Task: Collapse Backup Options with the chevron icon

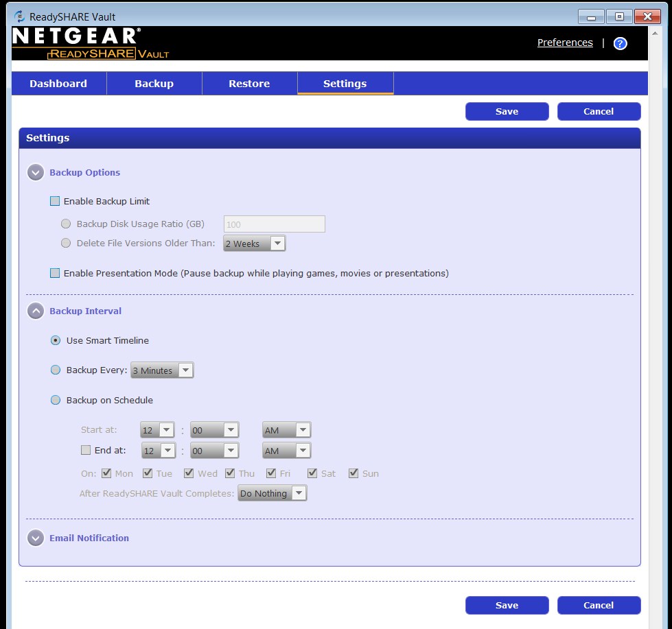Action: tap(36, 172)
